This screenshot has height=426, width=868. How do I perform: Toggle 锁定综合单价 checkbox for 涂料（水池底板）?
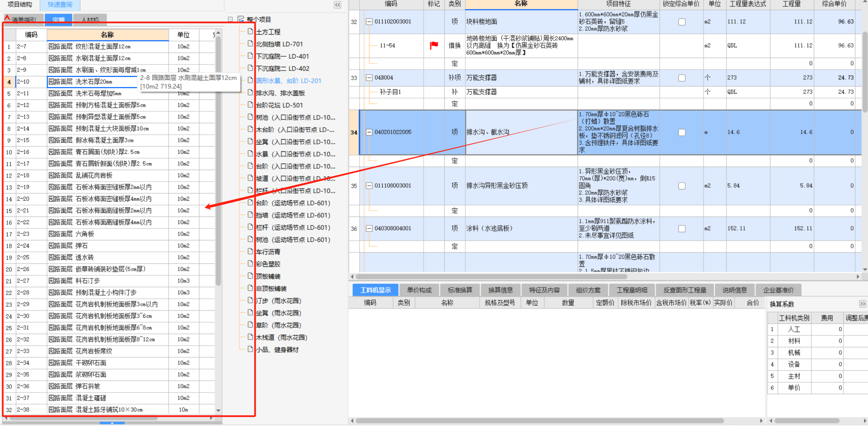pyautogui.click(x=681, y=228)
